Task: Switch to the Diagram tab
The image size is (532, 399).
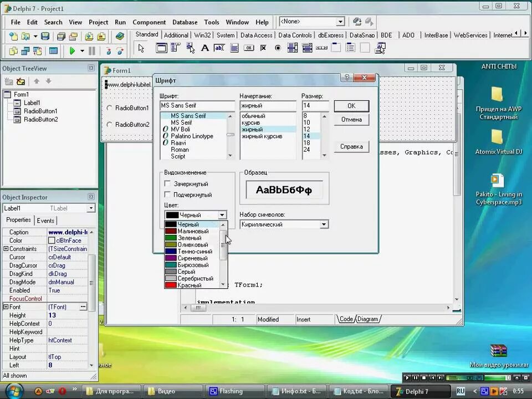Action: (x=367, y=319)
